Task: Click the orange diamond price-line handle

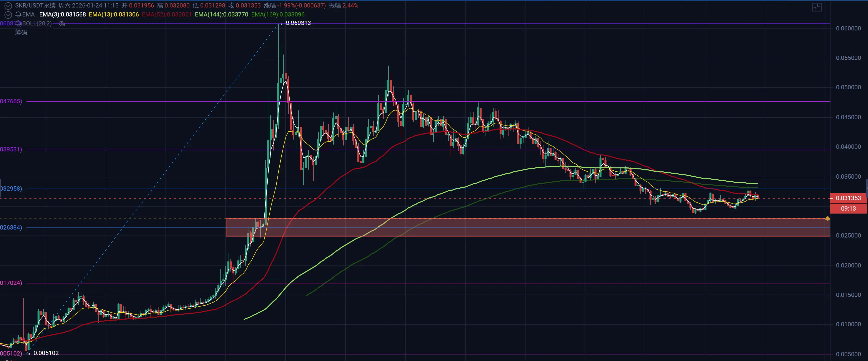Action: (x=827, y=219)
